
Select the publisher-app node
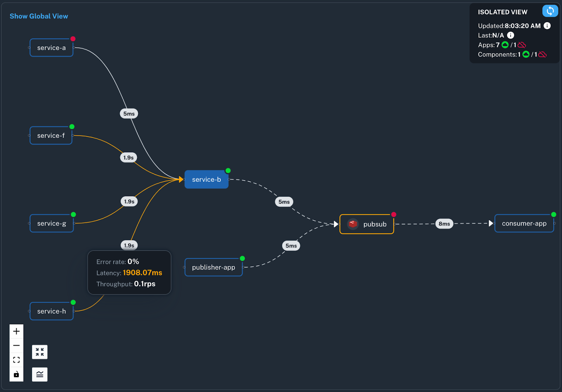[x=213, y=267]
